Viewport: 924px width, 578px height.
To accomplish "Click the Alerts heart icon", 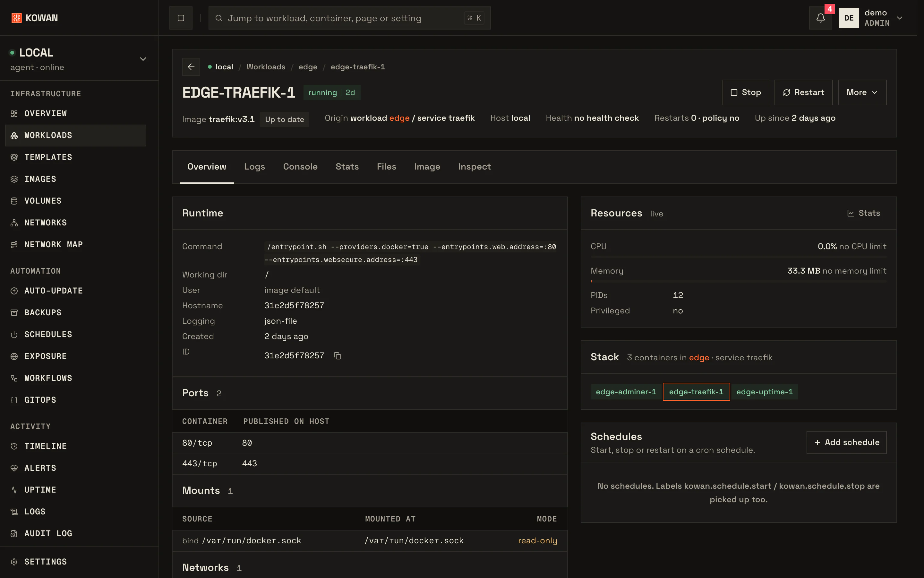I will coord(14,468).
